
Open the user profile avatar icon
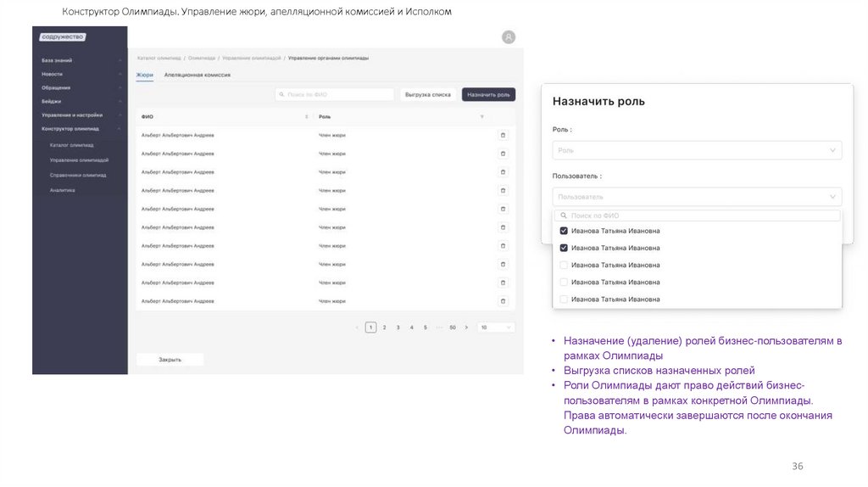point(508,37)
